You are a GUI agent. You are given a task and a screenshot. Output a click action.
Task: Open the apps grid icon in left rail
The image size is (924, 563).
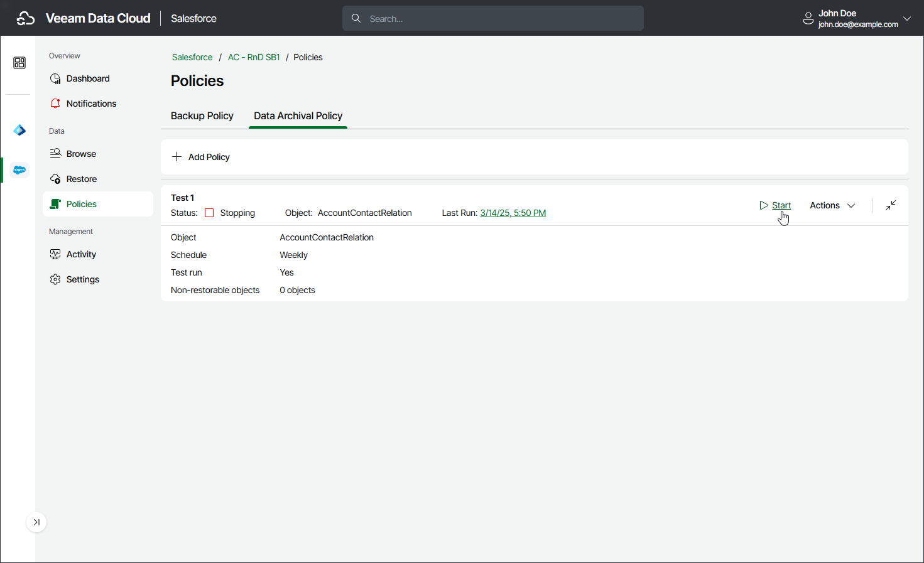(x=19, y=63)
